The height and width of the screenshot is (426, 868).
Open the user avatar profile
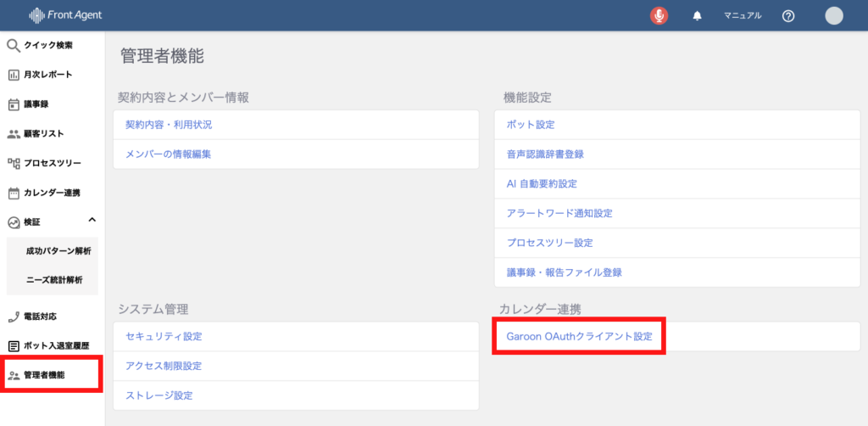[834, 15]
